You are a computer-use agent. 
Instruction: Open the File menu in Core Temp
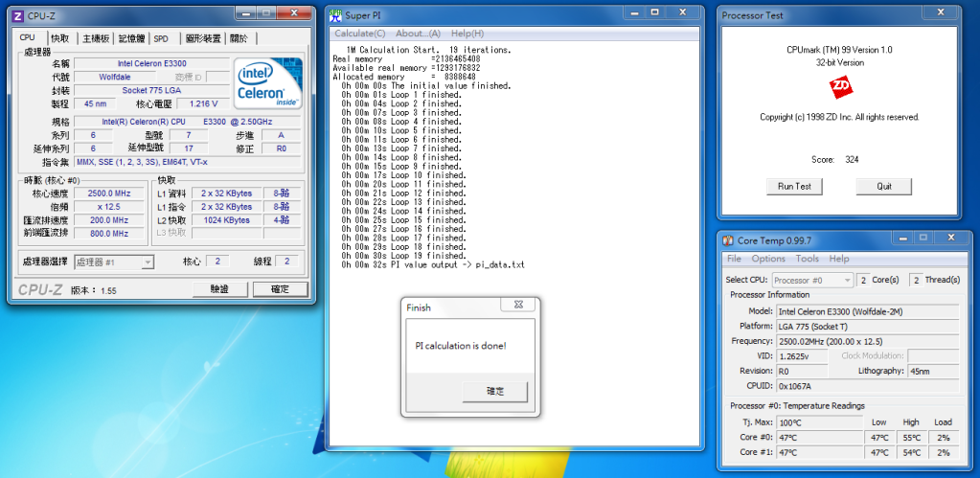tap(734, 258)
